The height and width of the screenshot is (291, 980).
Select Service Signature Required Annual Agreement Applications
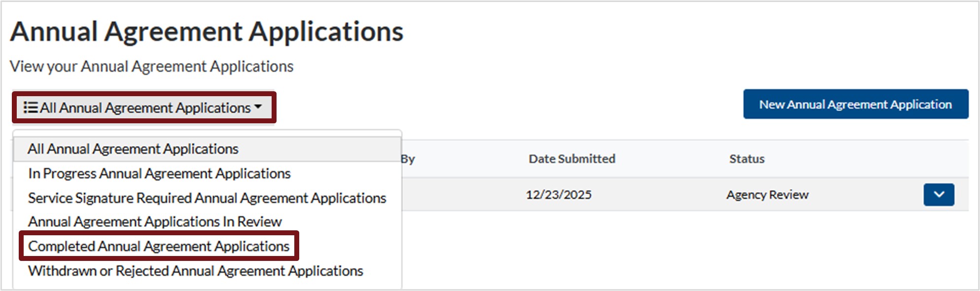click(x=207, y=198)
